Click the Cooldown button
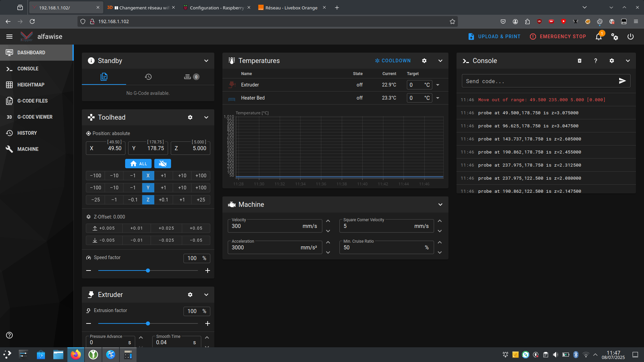 (393, 61)
